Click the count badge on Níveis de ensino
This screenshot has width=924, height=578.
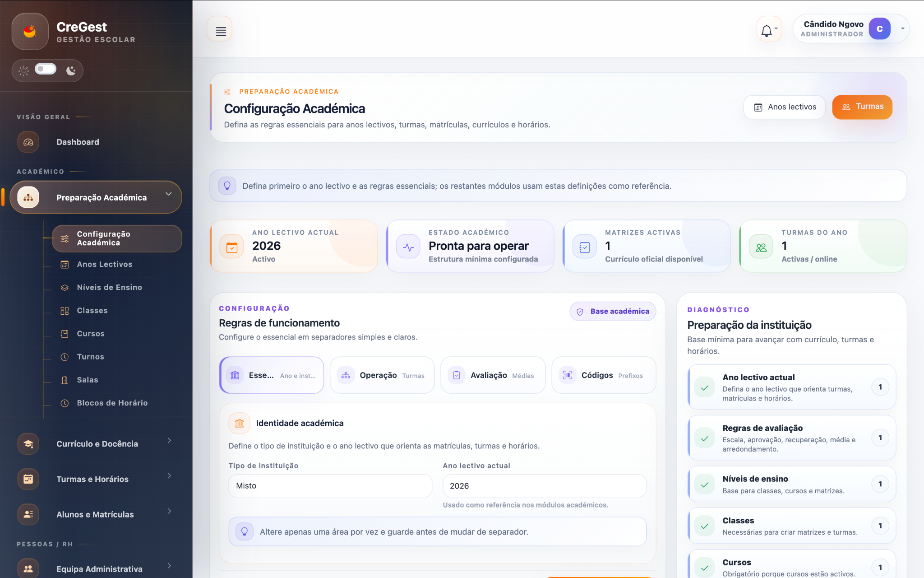880,484
